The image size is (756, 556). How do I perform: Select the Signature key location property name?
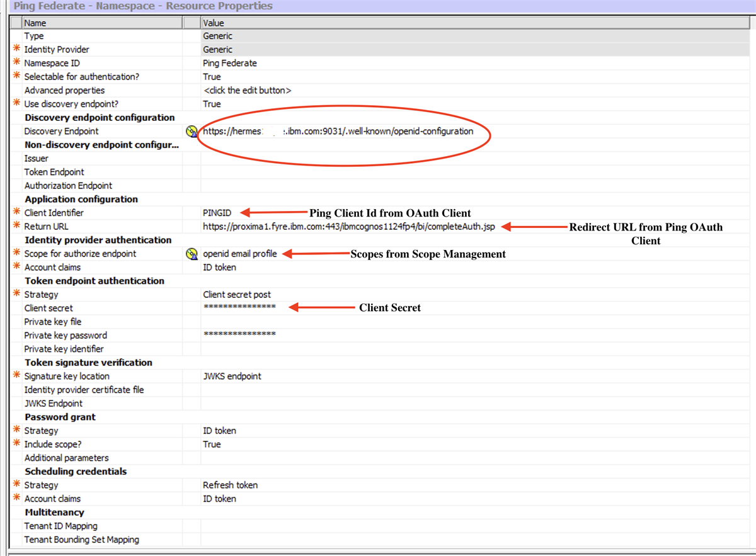click(x=67, y=377)
